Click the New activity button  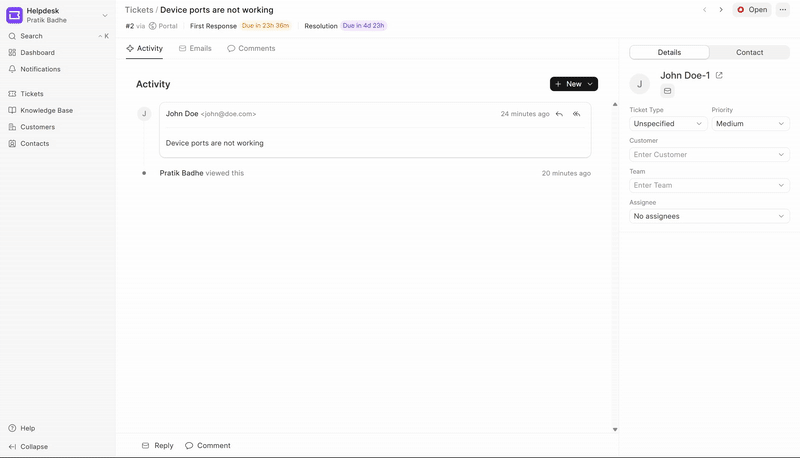coord(573,84)
